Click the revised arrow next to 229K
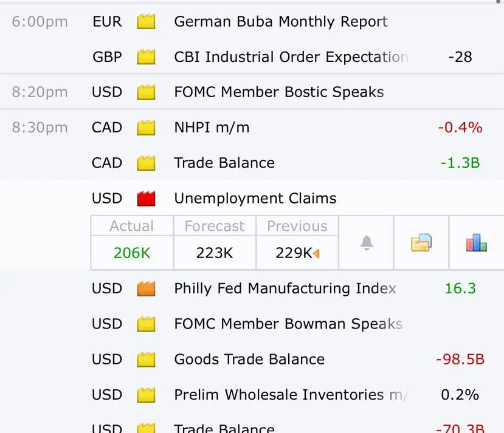The height and width of the screenshot is (433, 504). [316, 253]
